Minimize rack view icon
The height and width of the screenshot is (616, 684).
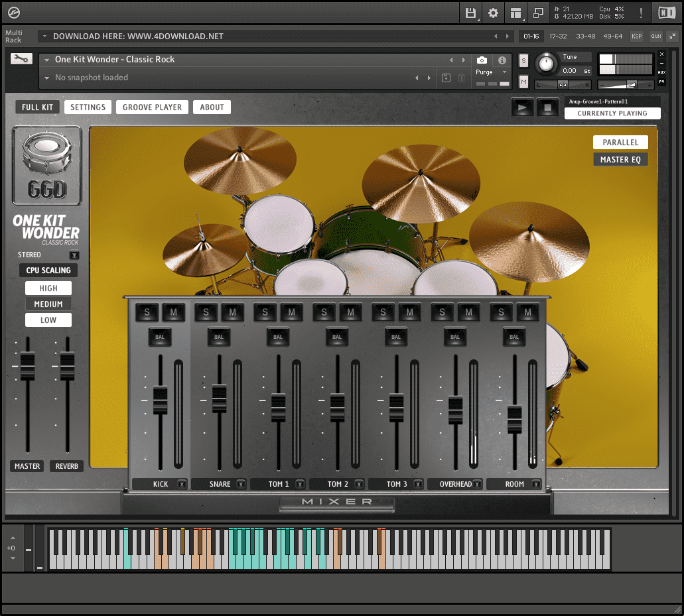click(x=673, y=36)
